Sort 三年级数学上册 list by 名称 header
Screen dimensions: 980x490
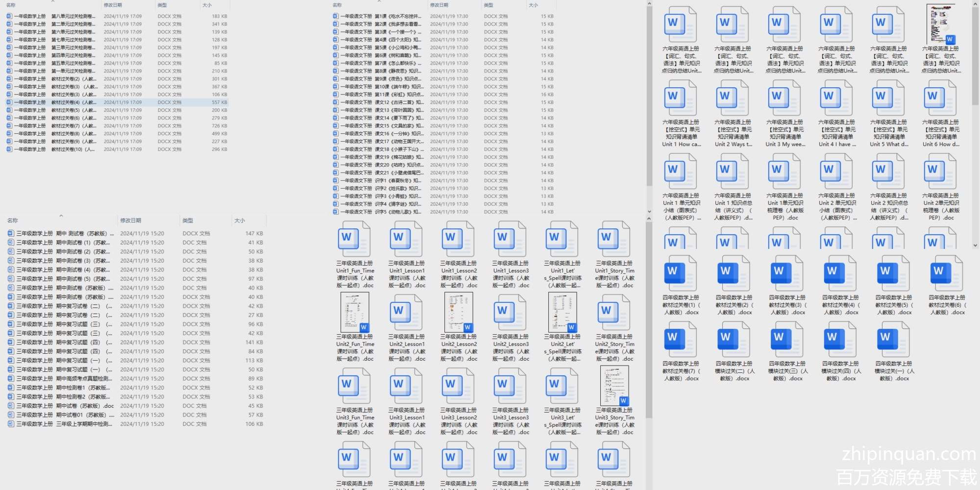click(13, 220)
